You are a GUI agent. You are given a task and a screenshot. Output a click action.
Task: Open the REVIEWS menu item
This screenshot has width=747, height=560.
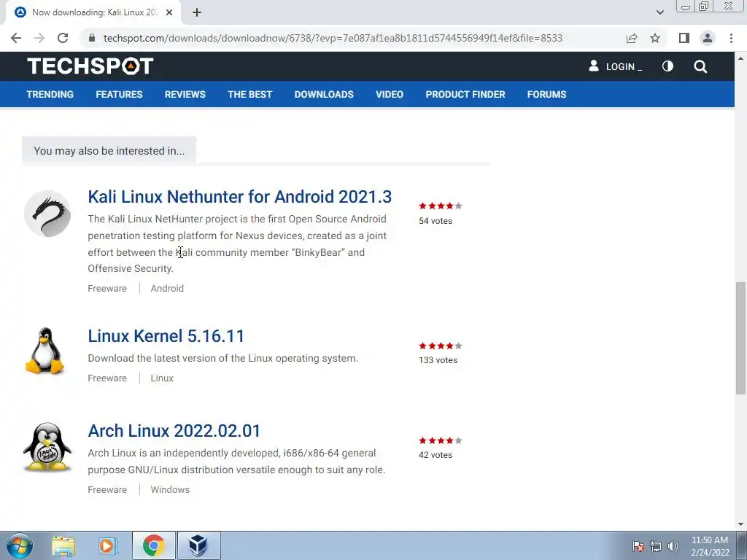click(185, 94)
